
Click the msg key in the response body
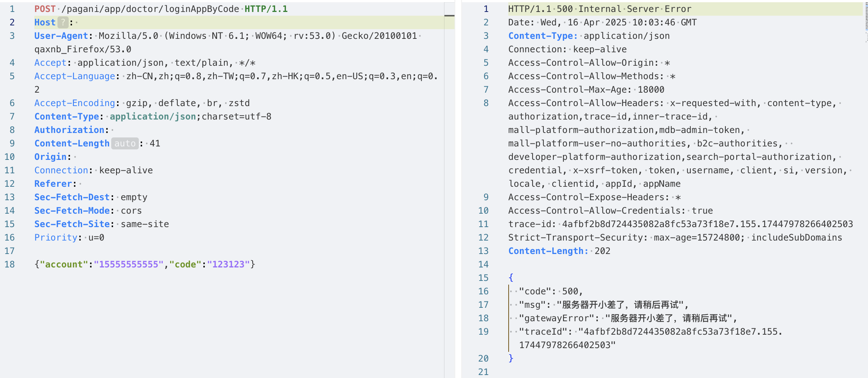(x=532, y=305)
